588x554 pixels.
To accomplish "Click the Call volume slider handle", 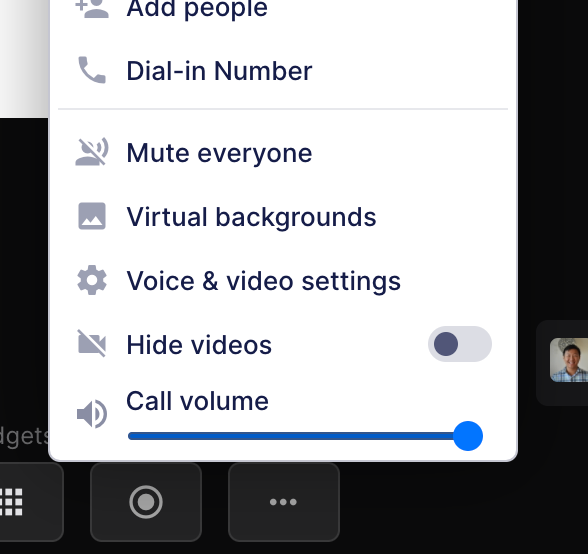I will click(x=468, y=436).
